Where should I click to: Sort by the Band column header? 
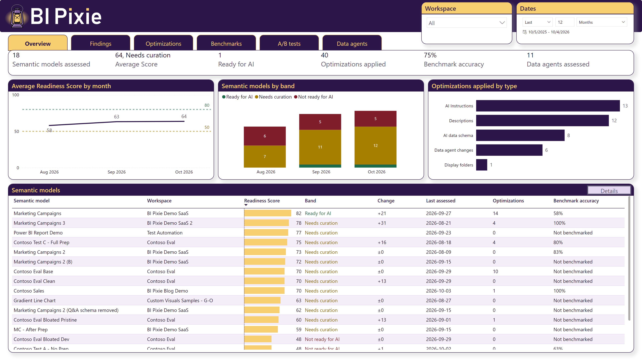coord(310,201)
